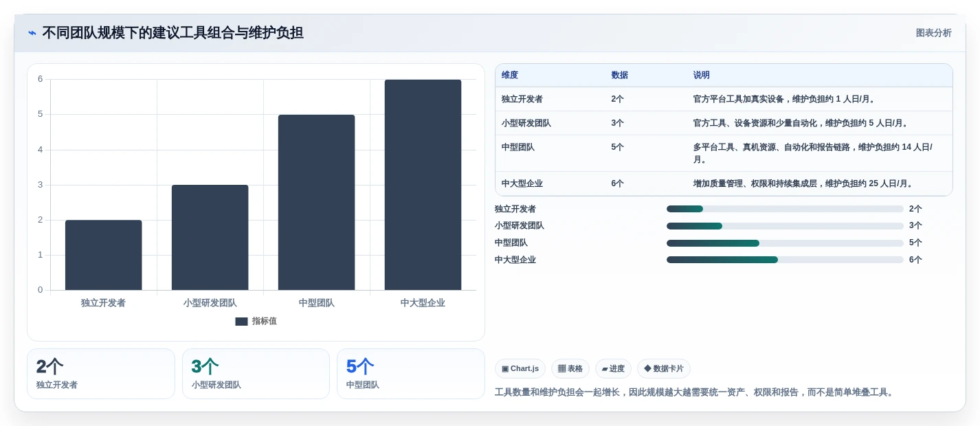This screenshot has width=980, height=426.
Task: Click the 中型团队 table row cell
Action: point(518,147)
